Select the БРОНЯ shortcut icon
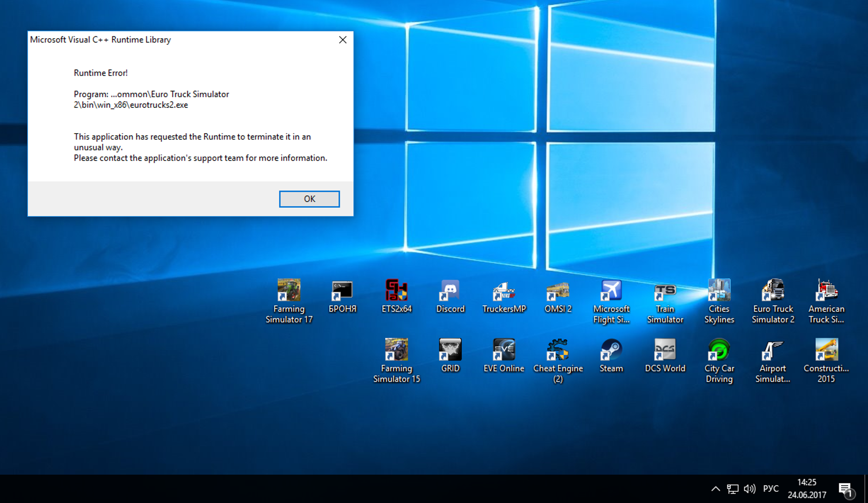The height and width of the screenshot is (503, 868). click(342, 296)
